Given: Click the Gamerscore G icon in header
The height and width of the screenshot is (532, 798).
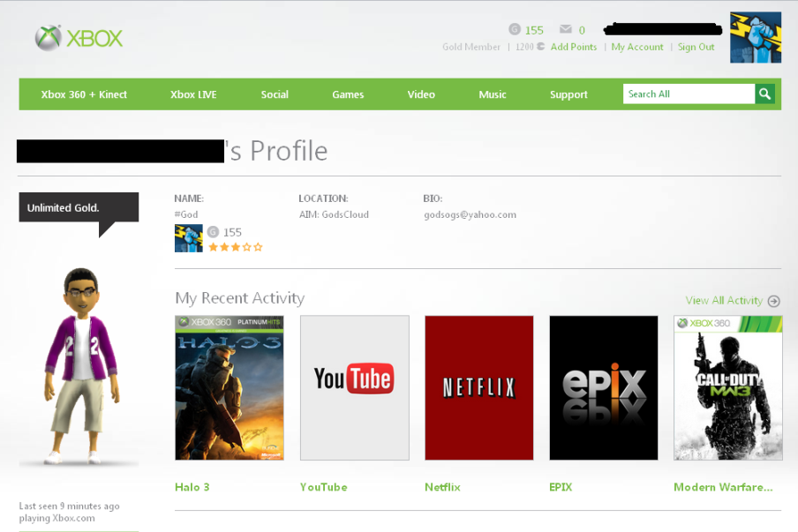Looking at the screenshot, I should [515, 29].
